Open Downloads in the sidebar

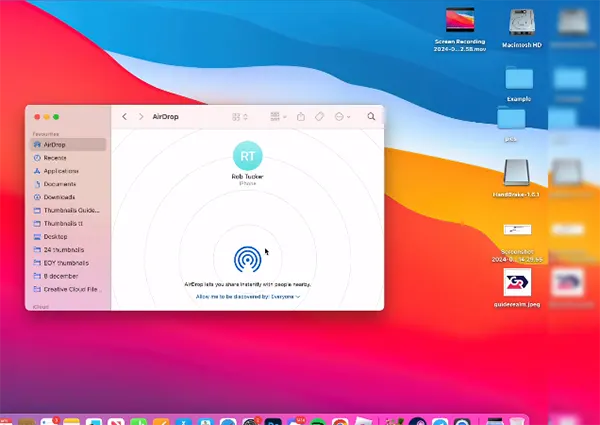(68, 197)
